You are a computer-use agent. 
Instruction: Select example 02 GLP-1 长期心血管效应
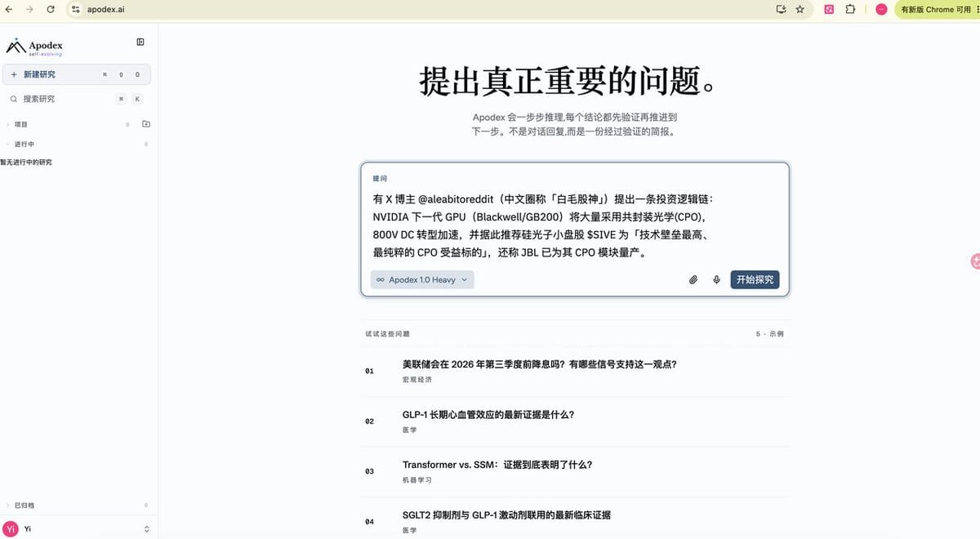click(x=575, y=421)
